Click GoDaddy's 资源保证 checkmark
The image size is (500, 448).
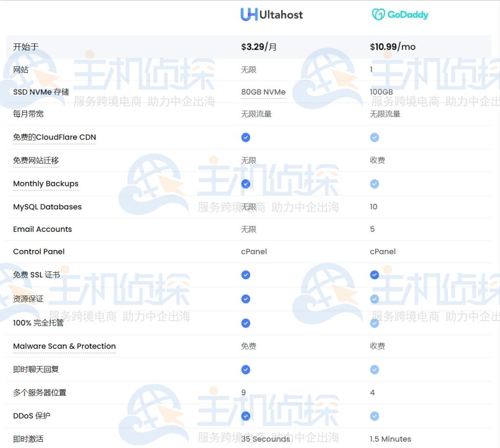tap(375, 299)
